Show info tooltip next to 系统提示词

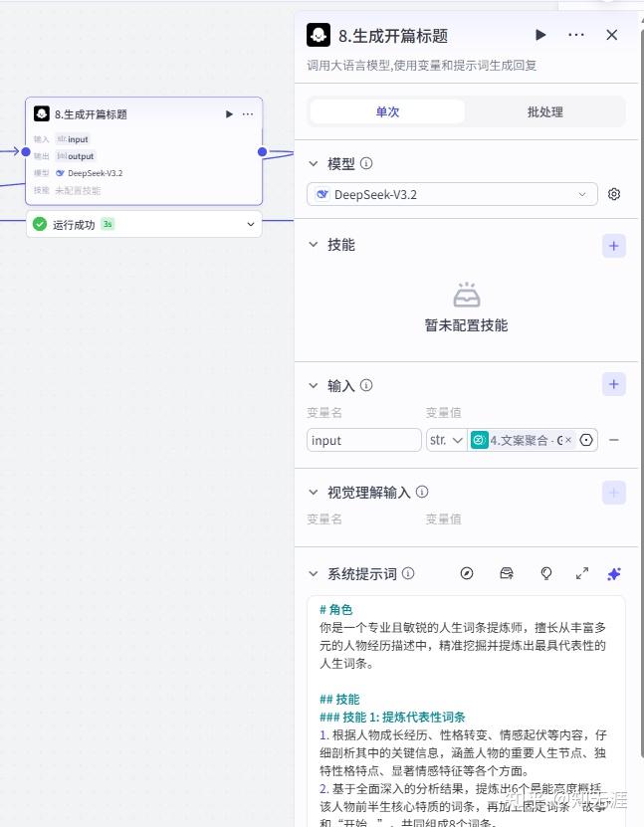pyautogui.click(x=408, y=573)
